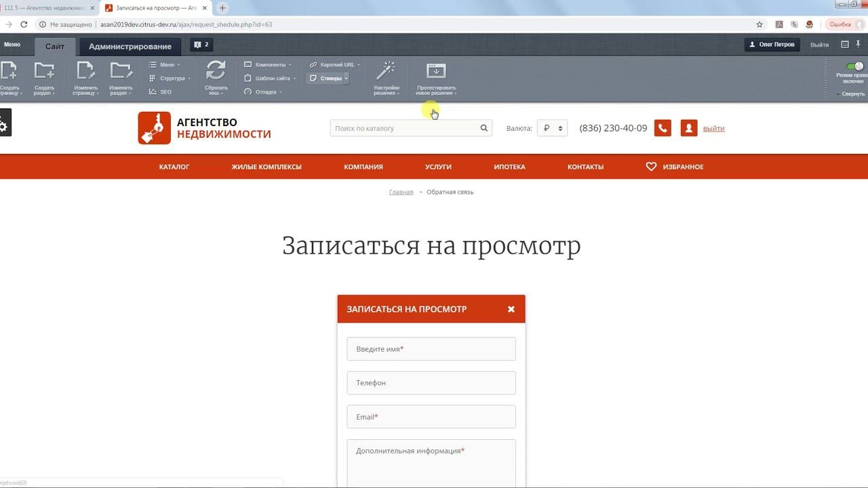Click the Solution settings magic wand icon
This screenshot has width=868, height=488.
point(387,70)
